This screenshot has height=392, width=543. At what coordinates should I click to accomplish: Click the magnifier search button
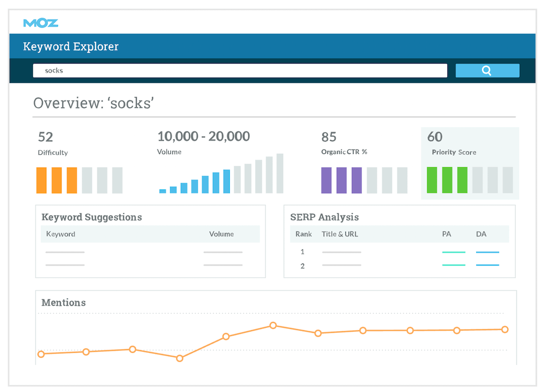tap(487, 71)
